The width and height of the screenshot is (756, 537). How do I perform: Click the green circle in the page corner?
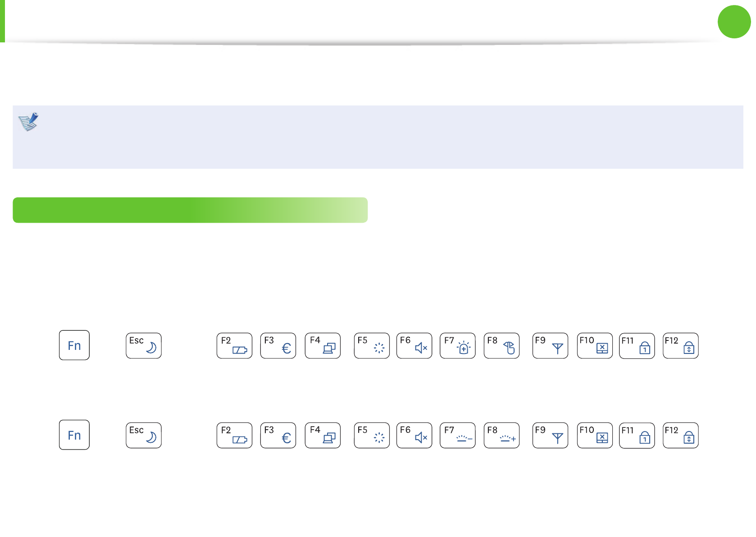click(x=734, y=22)
